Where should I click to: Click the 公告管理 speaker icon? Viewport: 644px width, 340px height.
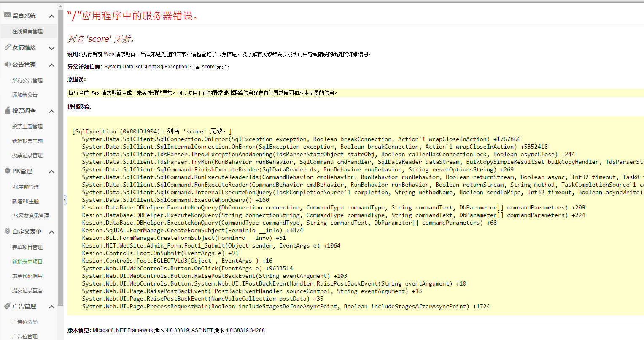[x=8, y=64]
